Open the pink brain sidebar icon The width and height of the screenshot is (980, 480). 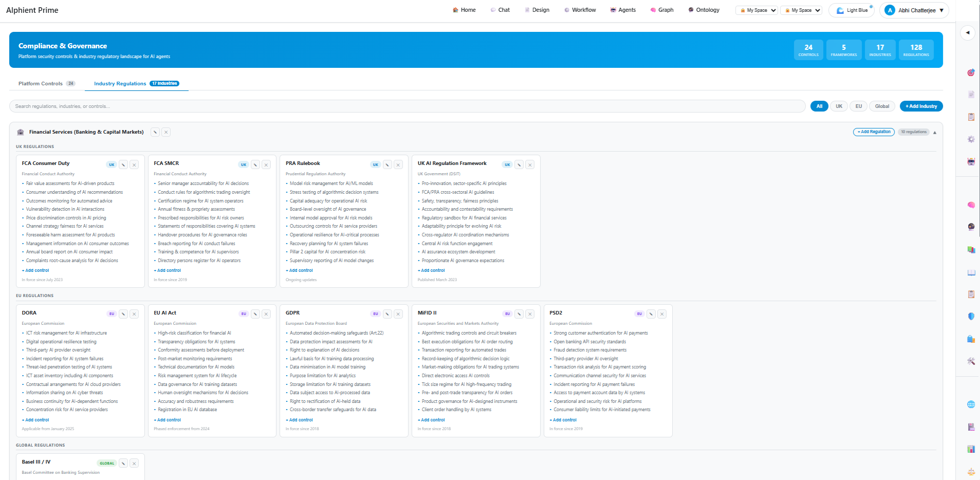click(x=971, y=205)
